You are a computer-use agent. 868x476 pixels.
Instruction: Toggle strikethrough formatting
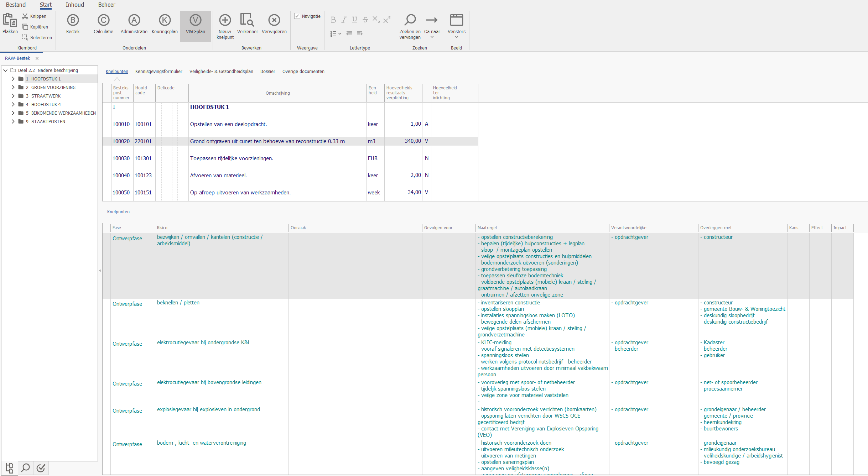pyautogui.click(x=365, y=20)
